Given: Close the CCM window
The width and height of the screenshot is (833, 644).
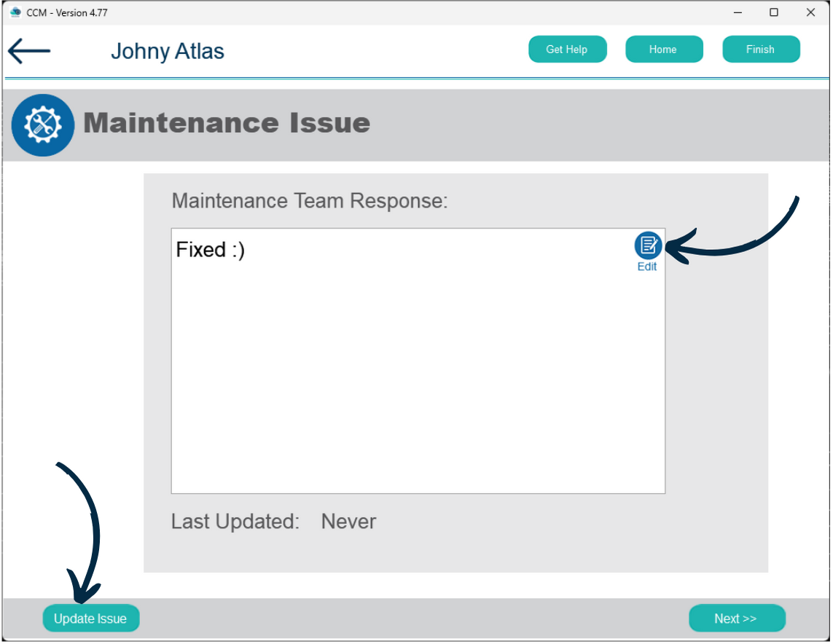Looking at the screenshot, I should pyautogui.click(x=810, y=12).
